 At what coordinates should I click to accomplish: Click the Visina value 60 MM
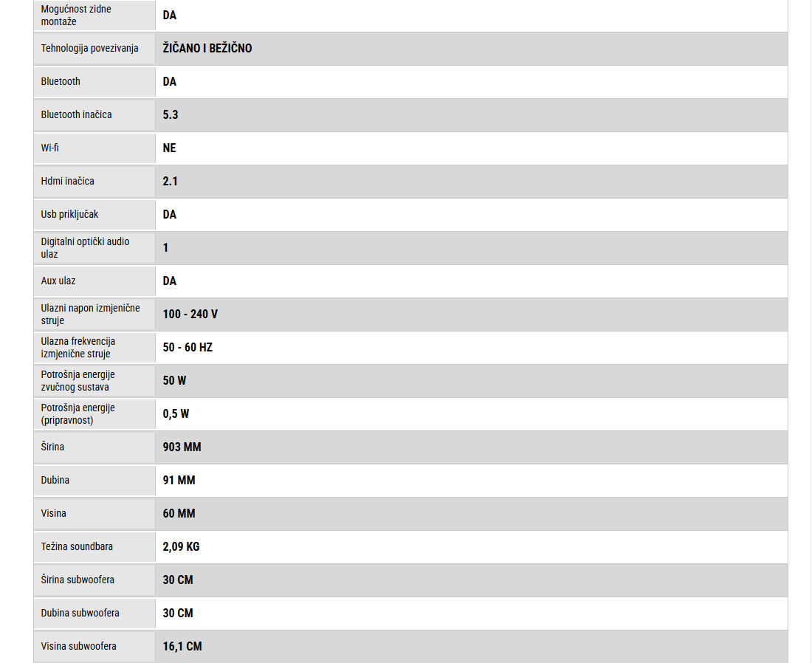click(179, 513)
